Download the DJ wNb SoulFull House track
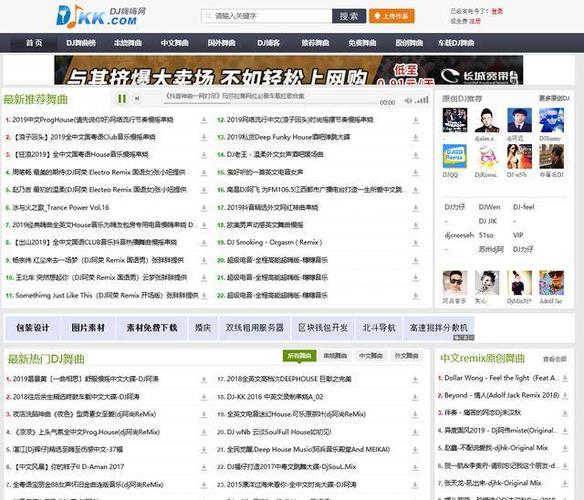This screenshot has width=584, height=500. pyautogui.click(x=415, y=432)
